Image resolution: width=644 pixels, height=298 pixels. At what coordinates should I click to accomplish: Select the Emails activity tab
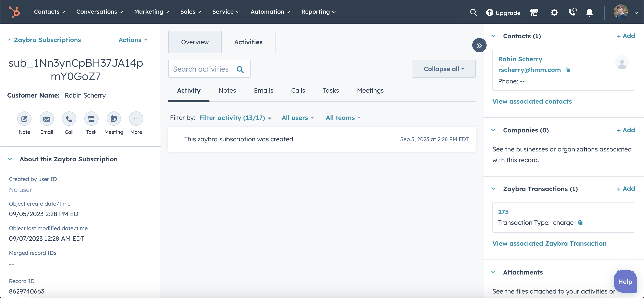pyautogui.click(x=263, y=91)
